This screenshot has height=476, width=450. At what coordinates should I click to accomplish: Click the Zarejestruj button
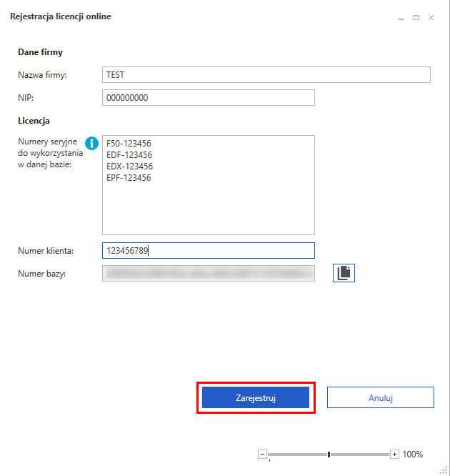point(256,397)
